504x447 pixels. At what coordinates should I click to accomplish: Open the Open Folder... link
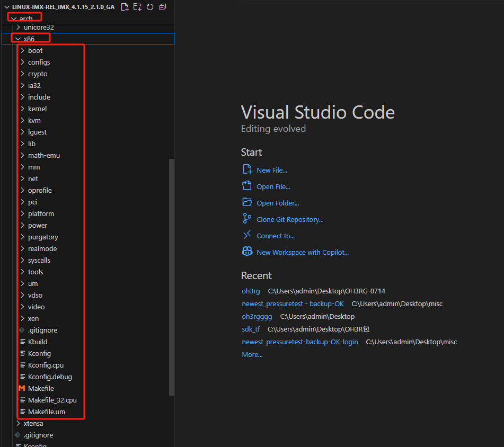pos(278,203)
